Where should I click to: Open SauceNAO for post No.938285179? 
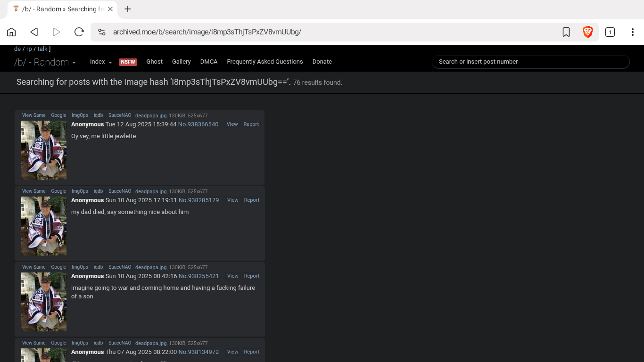(x=120, y=191)
